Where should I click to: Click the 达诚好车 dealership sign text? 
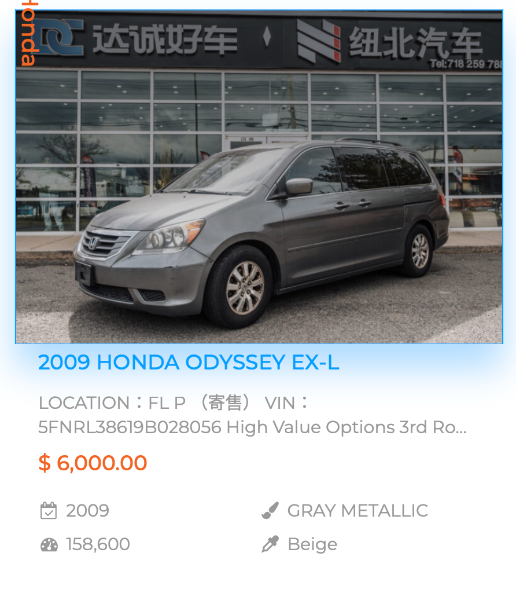tap(165, 39)
